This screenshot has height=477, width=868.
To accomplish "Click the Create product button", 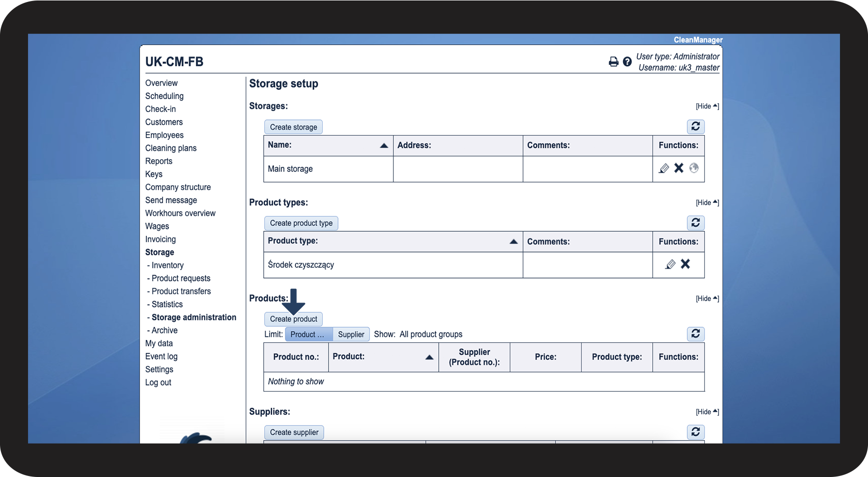I will click(293, 319).
